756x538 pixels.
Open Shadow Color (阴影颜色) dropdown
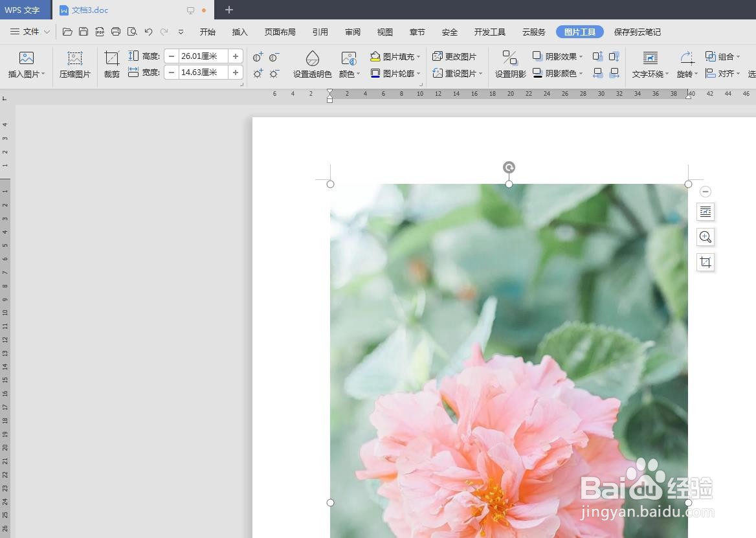coord(558,73)
